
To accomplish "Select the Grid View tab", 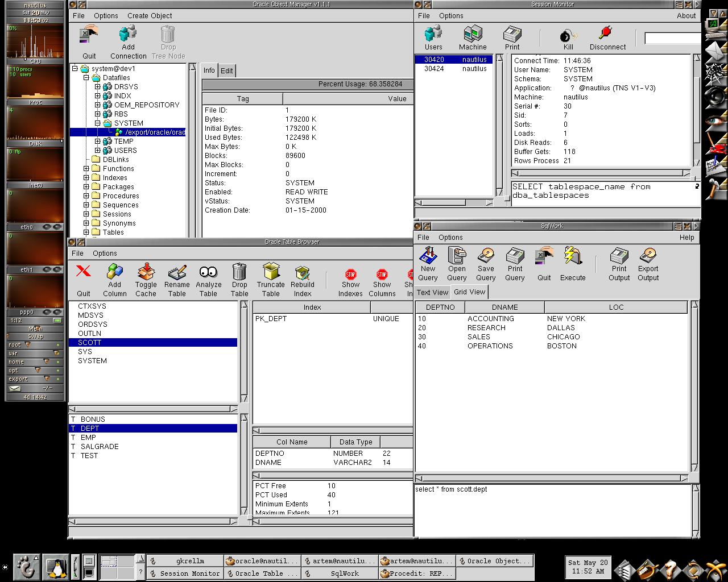I will 470,292.
